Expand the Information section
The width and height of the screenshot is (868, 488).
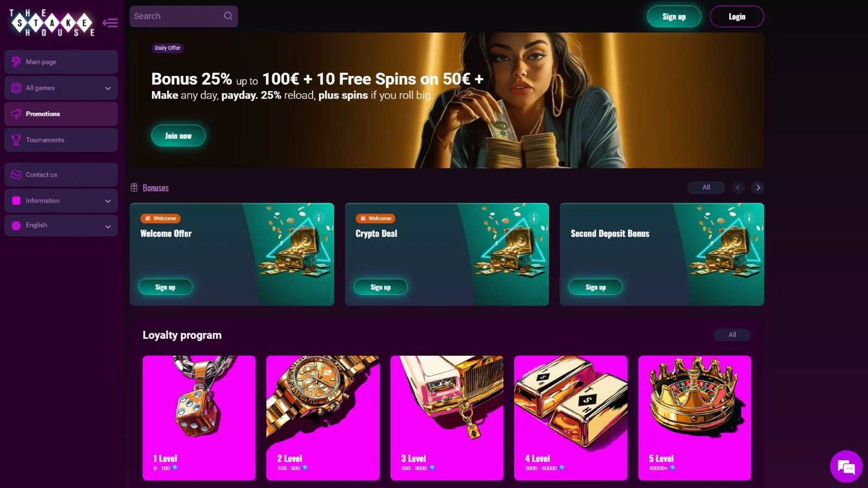tap(61, 201)
